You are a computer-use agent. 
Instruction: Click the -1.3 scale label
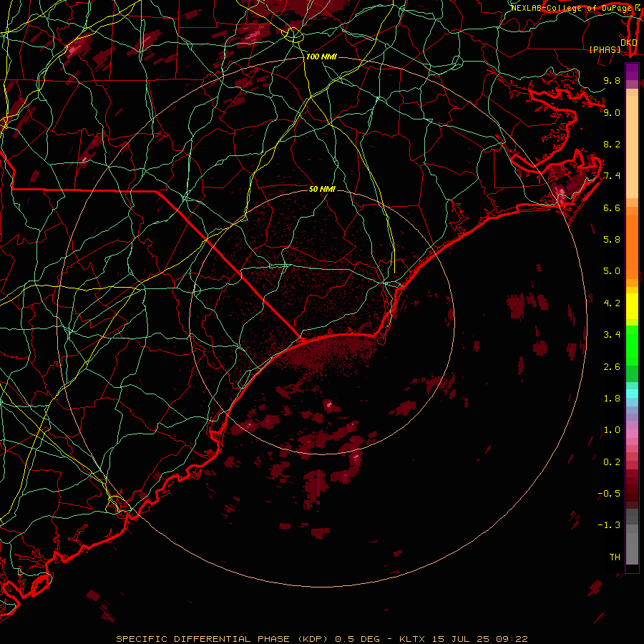pyautogui.click(x=609, y=525)
